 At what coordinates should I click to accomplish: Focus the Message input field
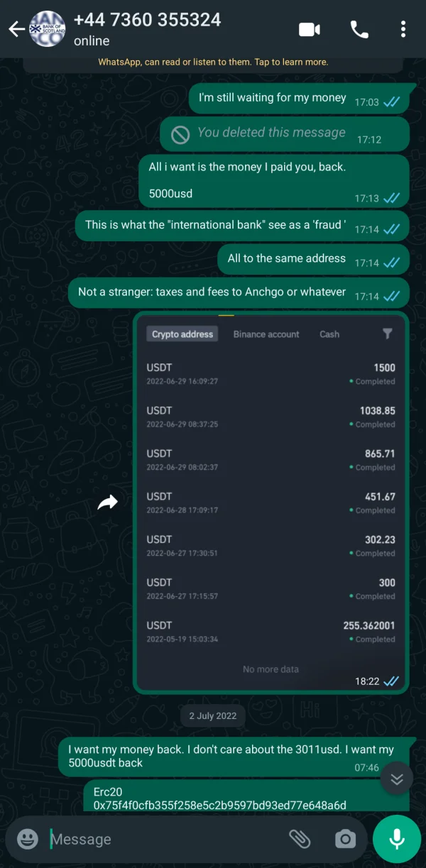(163, 840)
